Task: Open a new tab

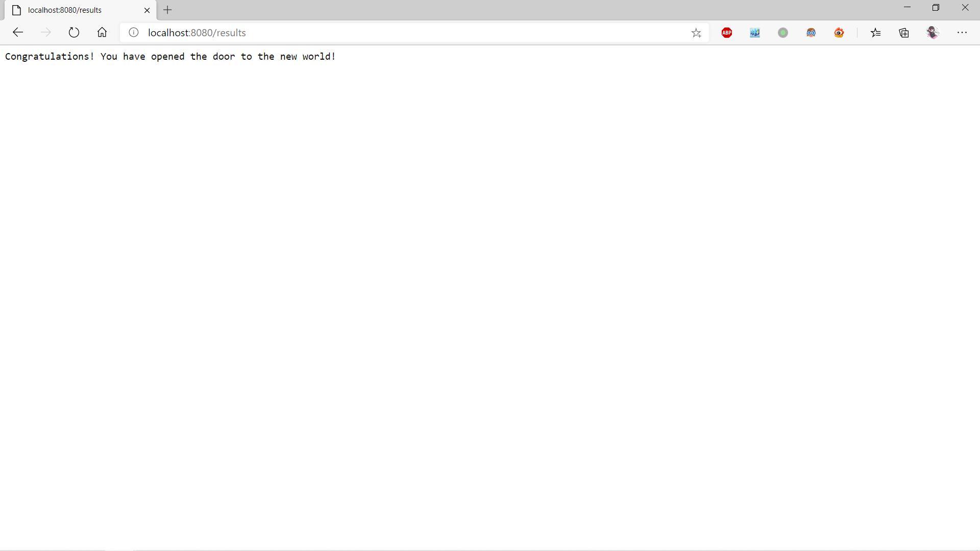Action: [x=167, y=10]
